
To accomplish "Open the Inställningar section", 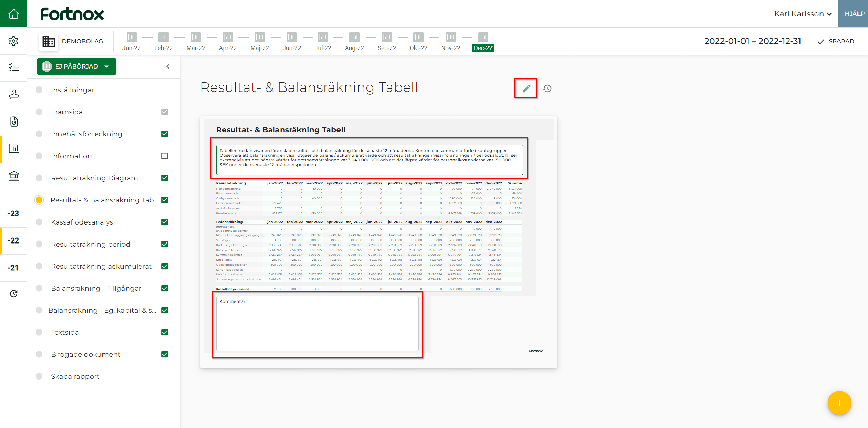I will [73, 90].
